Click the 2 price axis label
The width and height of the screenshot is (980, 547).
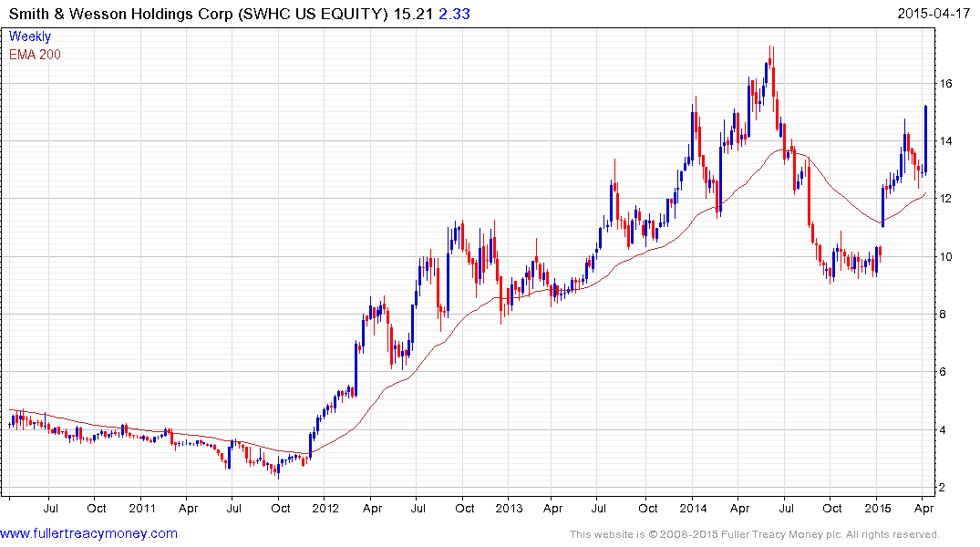click(942, 488)
